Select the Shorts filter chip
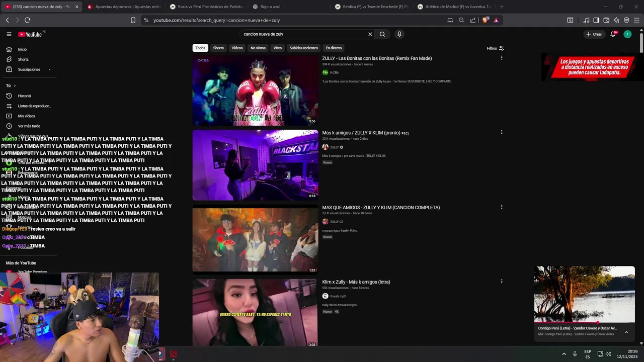This screenshot has height=362, width=644. click(x=218, y=48)
